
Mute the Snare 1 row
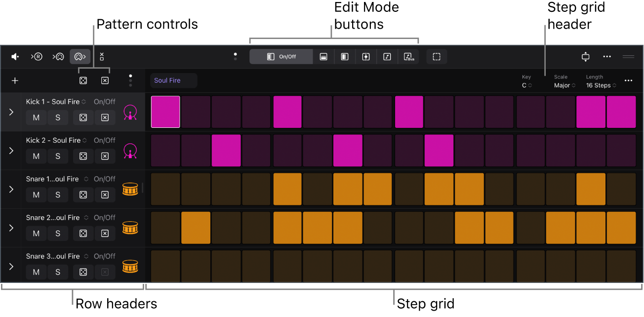(x=36, y=195)
